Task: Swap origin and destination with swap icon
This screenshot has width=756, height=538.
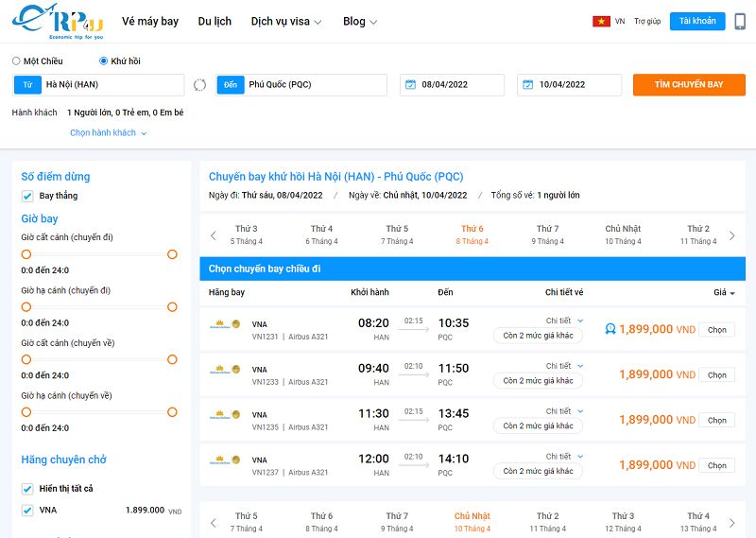Action: [x=199, y=85]
